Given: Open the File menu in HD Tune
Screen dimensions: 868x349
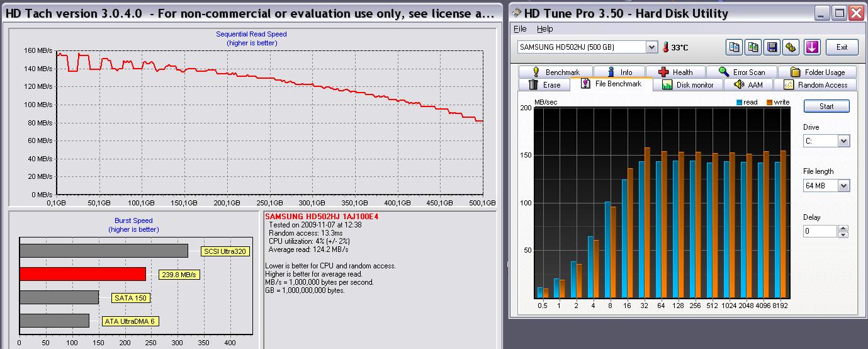Looking at the screenshot, I should [520, 29].
